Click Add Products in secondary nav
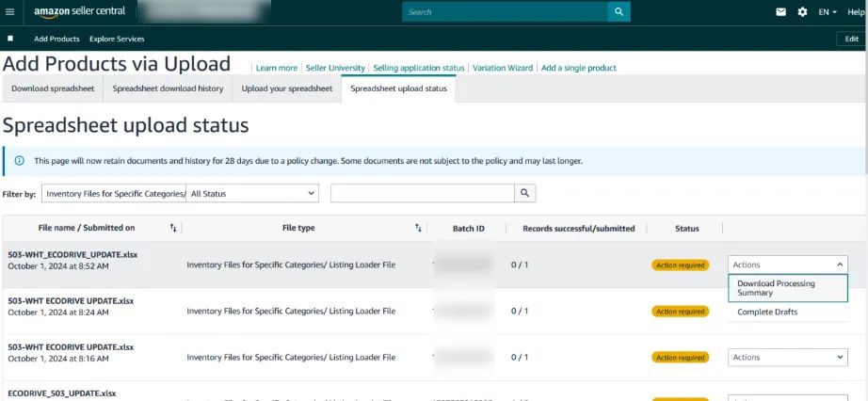This screenshot has width=868, height=401. pos(56,39)
